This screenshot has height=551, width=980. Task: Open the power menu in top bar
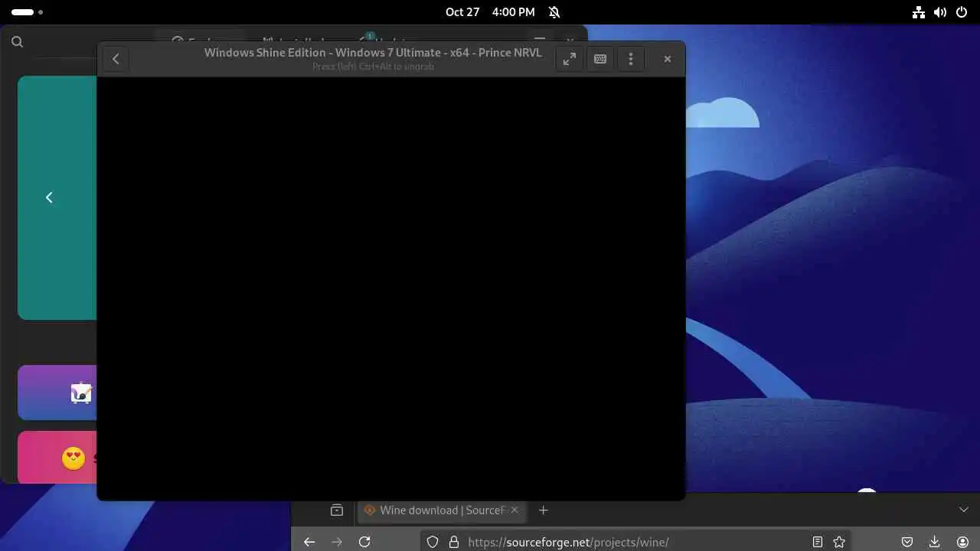(x=962, y=12)
